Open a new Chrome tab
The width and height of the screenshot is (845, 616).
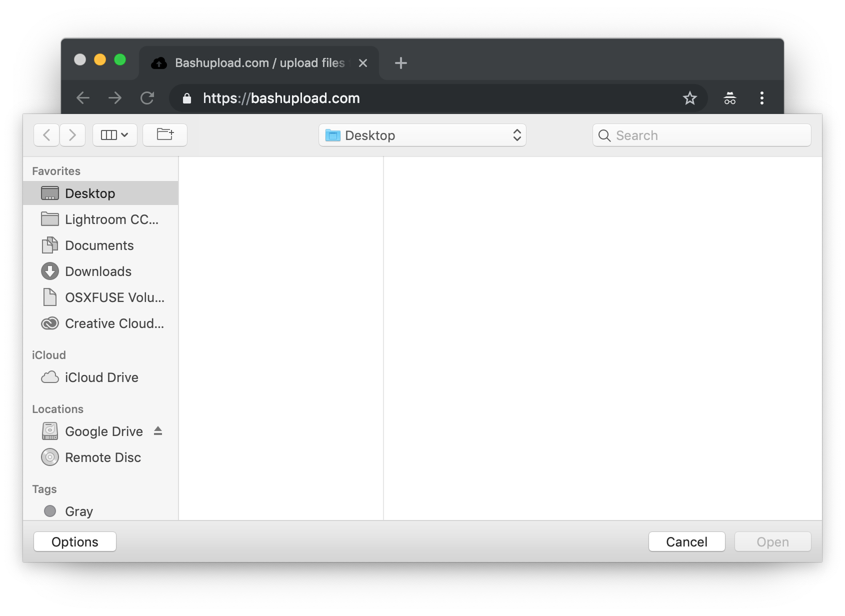(x=401, y=63)
